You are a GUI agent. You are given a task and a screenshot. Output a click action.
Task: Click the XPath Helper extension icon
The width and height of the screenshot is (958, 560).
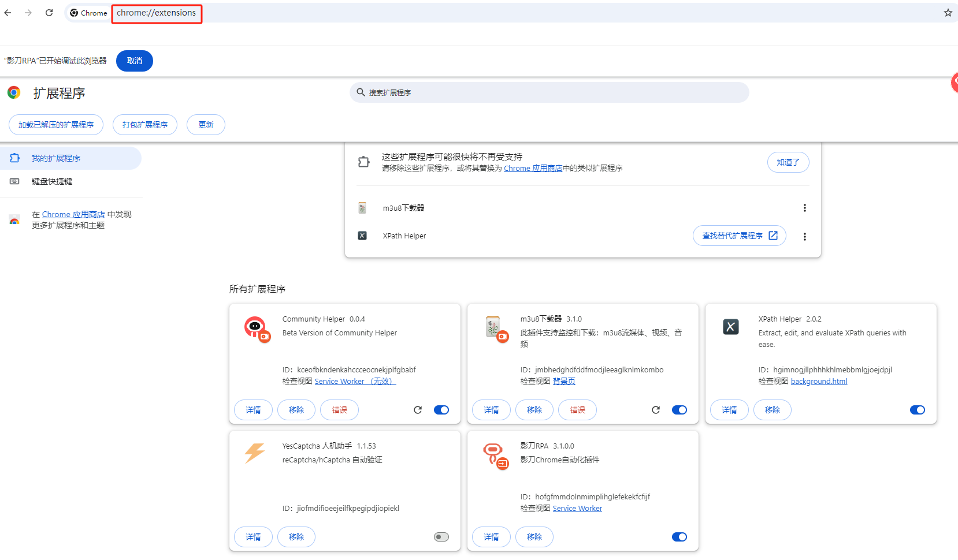click(x=730, y=327)
